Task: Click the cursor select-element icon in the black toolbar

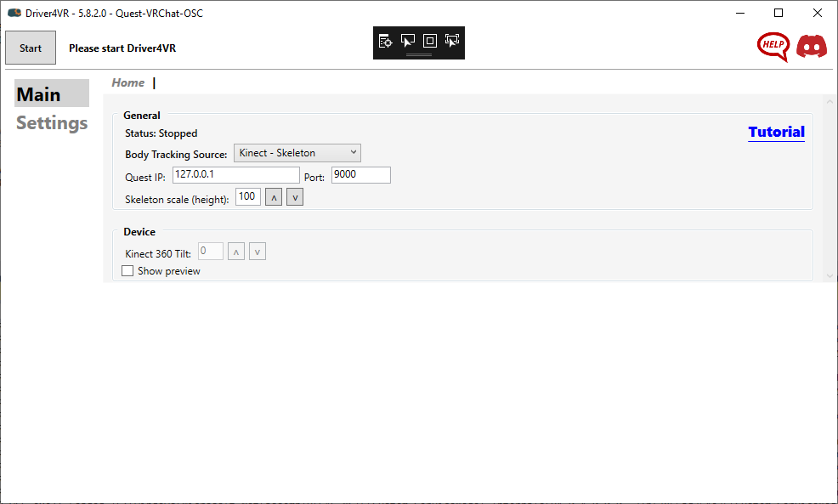Action: (407, 41)
